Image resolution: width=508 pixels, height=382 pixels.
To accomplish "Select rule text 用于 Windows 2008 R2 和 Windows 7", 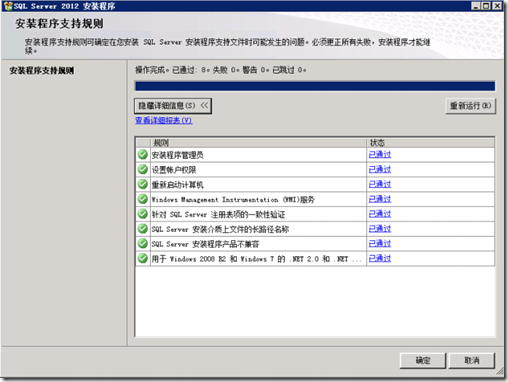I will click(257, 259).
